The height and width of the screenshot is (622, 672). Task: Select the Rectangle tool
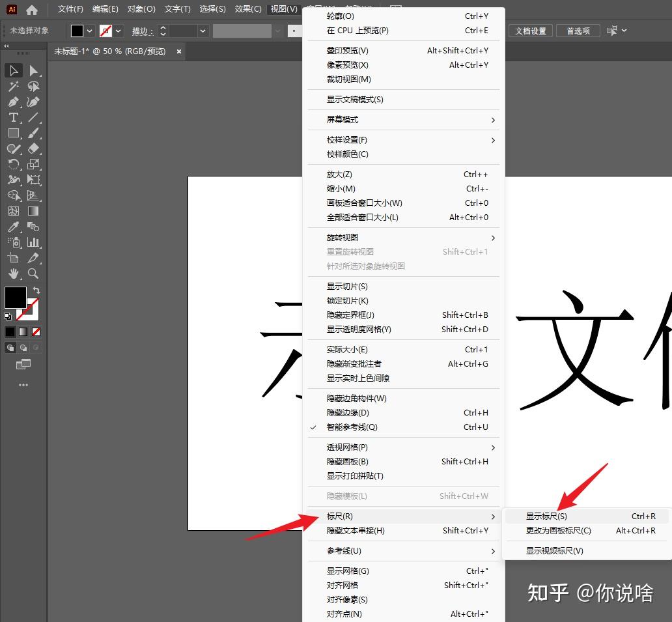13,133
